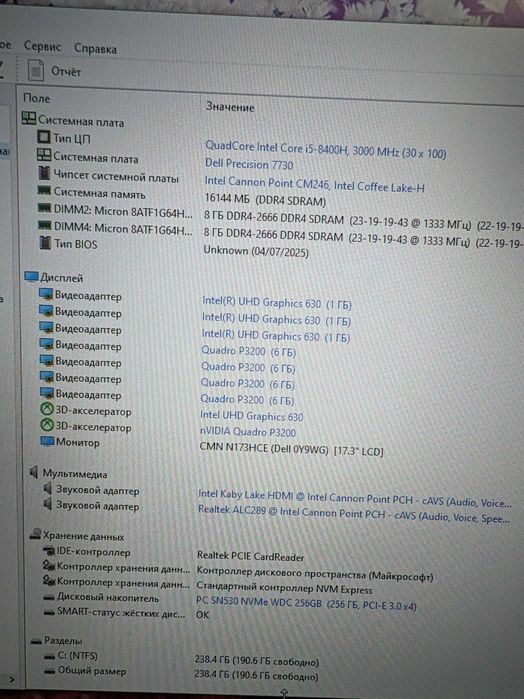Viewport: 524px width, 699px height.
Task: Select the Системная плата category icon
Action: click(x=29, y=119)
